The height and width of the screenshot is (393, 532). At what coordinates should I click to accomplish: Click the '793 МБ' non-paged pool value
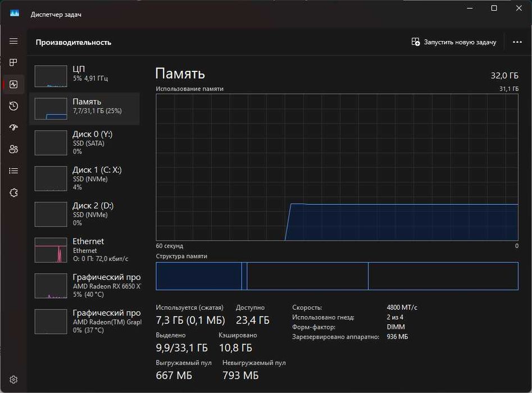tap(240, 376)
